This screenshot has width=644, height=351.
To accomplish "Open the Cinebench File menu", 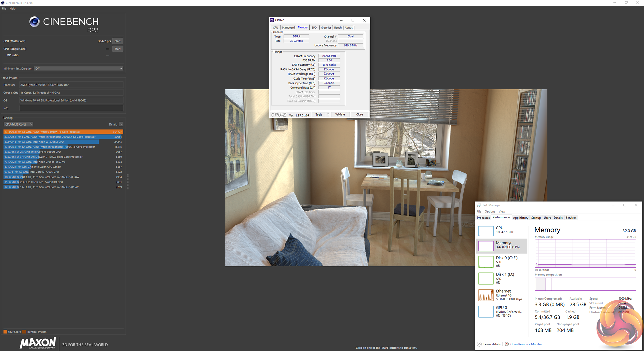I will pos(4,9).
